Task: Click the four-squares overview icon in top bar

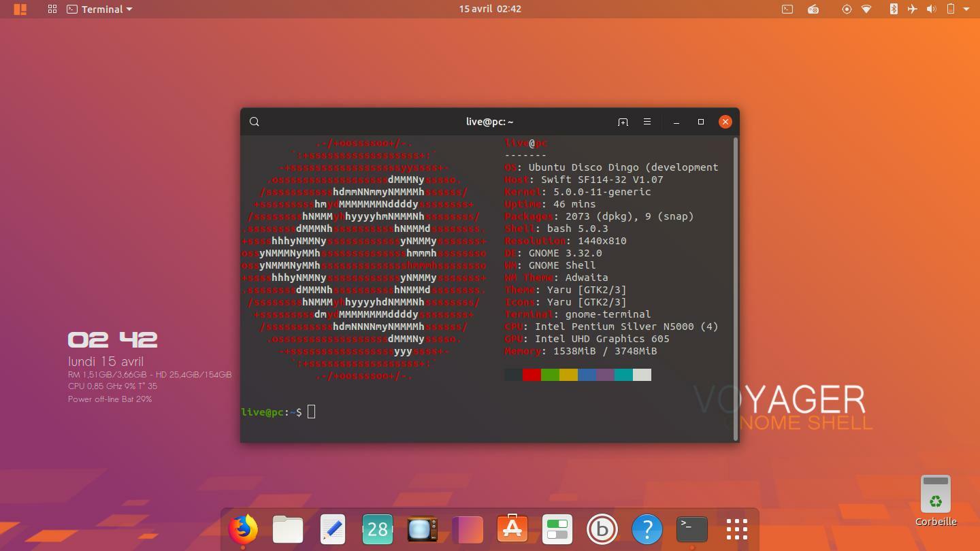Action: (52, 10)
